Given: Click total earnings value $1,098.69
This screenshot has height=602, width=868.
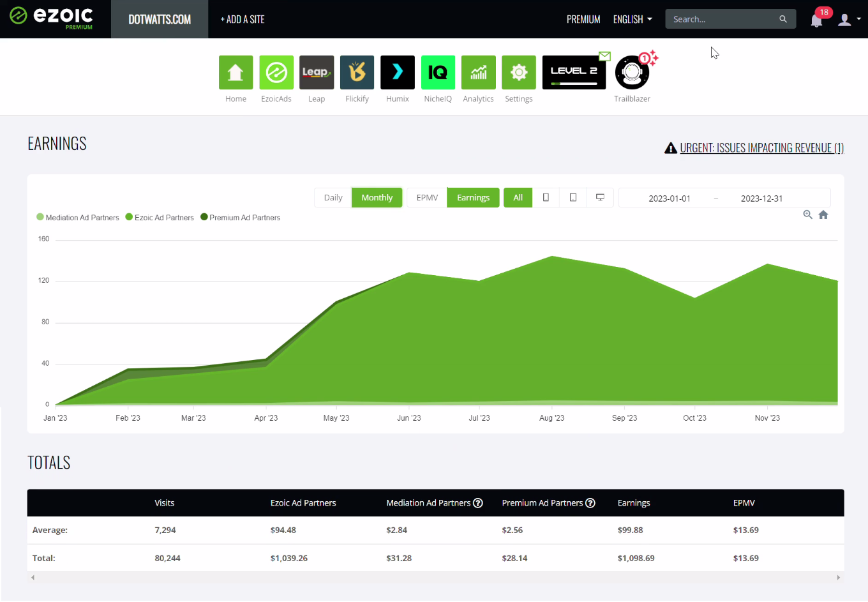Looking at the screenshot, I should tap(636, 558).
